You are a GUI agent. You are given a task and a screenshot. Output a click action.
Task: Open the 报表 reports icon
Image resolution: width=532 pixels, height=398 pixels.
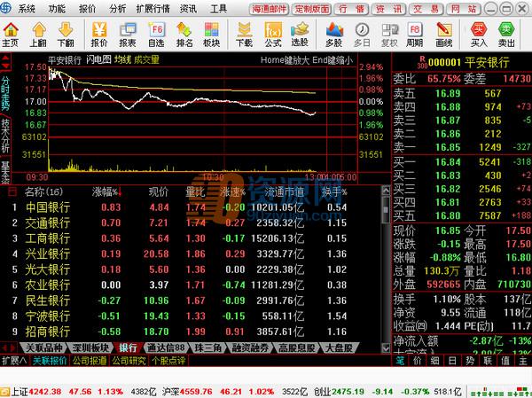[128, 35]
